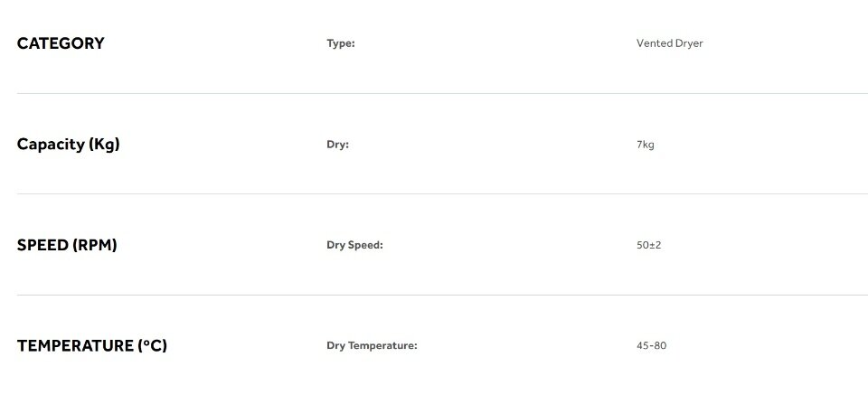The image size is (868, 404).
Task: Click the word "Vented" in type value
Action: pyautogui.click(x=655, y=43)
